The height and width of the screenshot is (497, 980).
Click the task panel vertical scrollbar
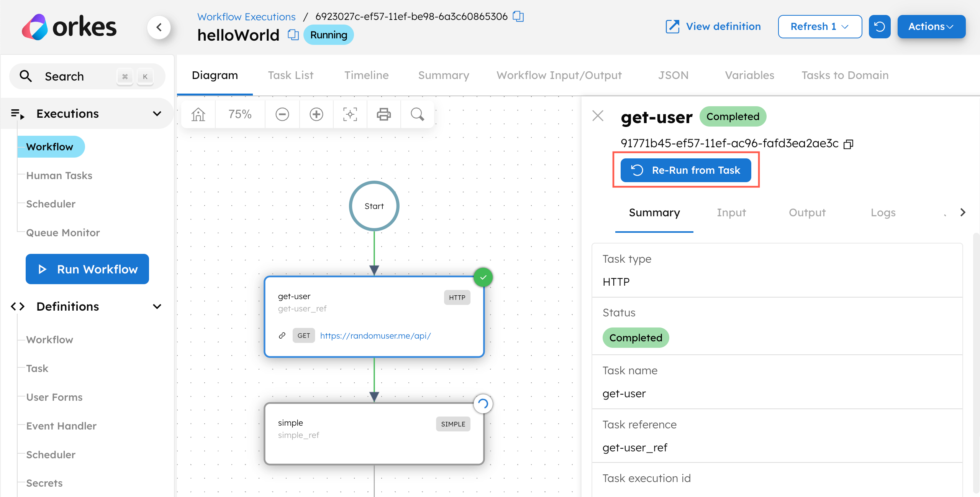click(975, 362)
